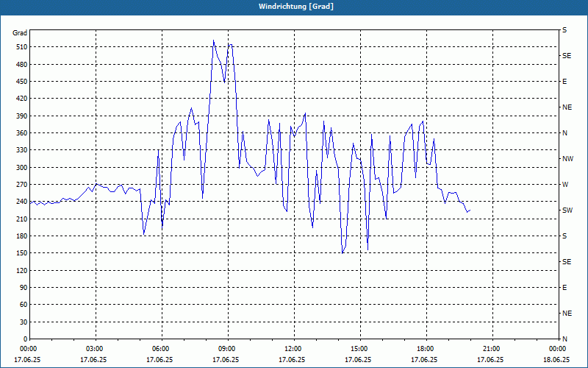588x368 pixels.
Task: Click the 300 y-axis label
Action: (21, 167)
